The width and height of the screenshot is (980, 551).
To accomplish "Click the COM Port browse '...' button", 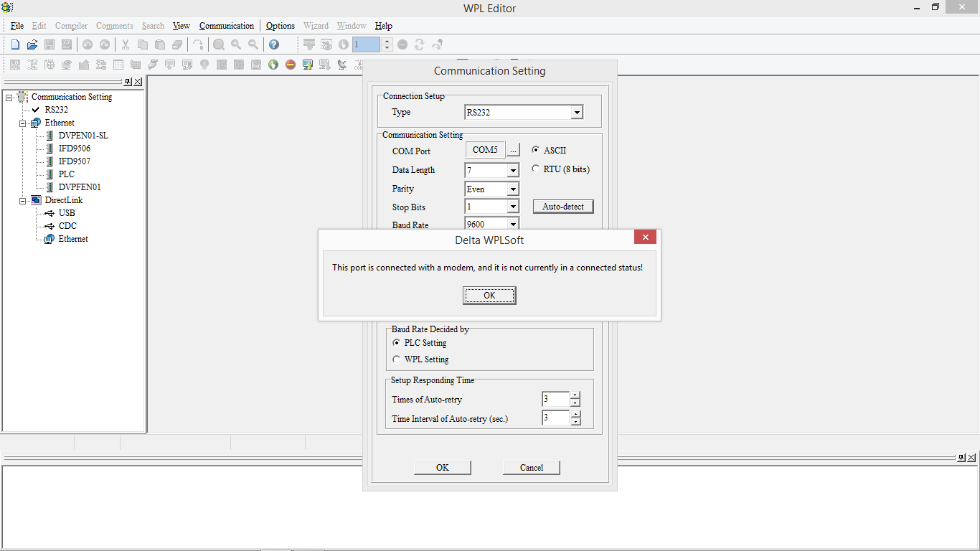I will coord(514,151).
